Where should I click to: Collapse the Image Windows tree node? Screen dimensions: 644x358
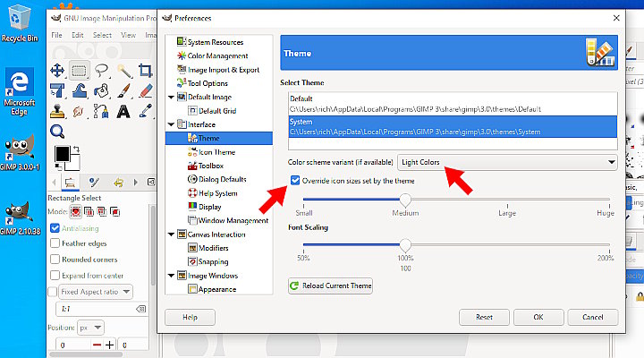click(x=171, y=276)
